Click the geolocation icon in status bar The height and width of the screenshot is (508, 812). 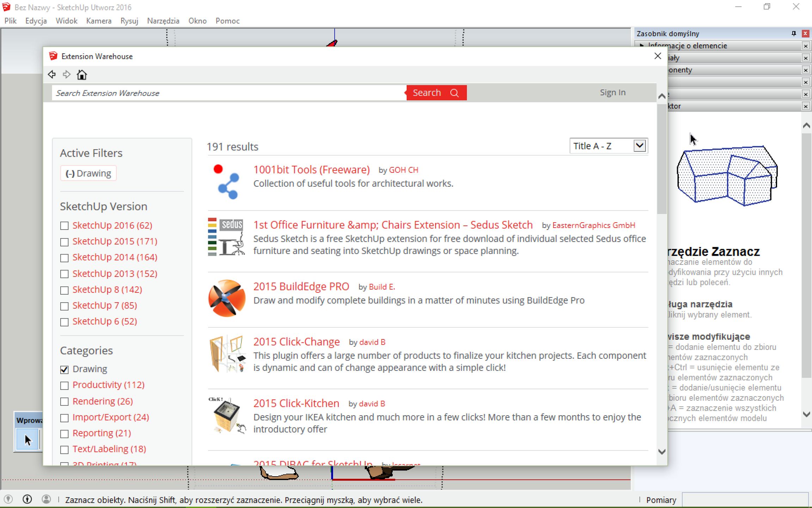pyautogui.click(x=8, y=499)
